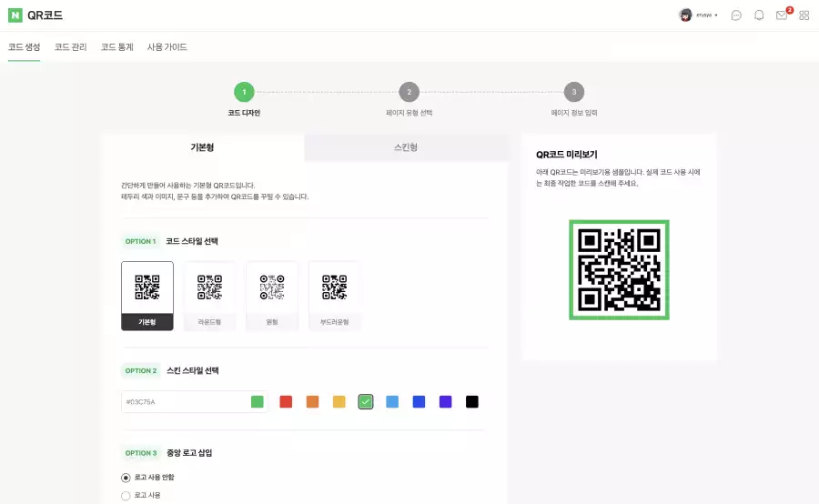Click step 3 페이지 정보 입력 circle
819x504 pixels.
coord(574,92)
